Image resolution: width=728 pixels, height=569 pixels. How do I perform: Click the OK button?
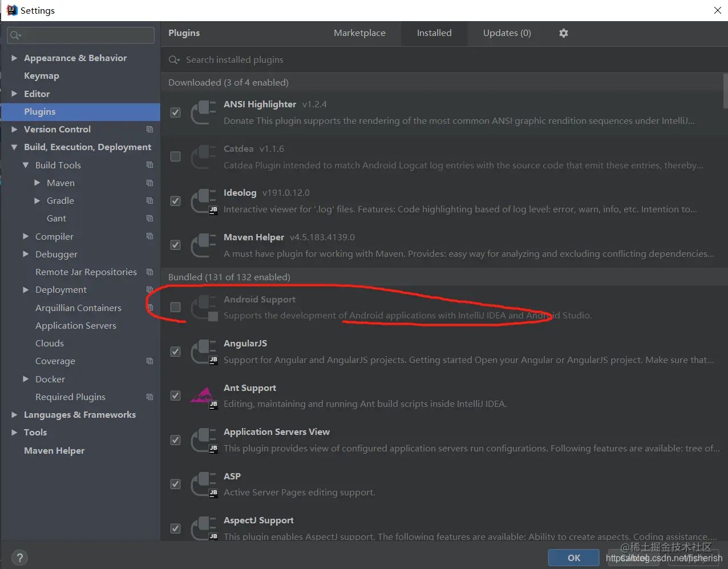click(574, 558)
